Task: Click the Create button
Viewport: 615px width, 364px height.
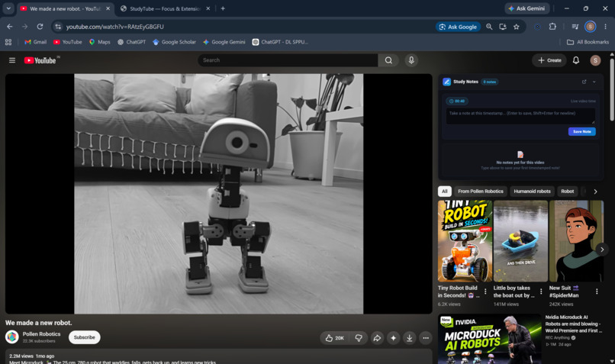Action: [549, 60]
